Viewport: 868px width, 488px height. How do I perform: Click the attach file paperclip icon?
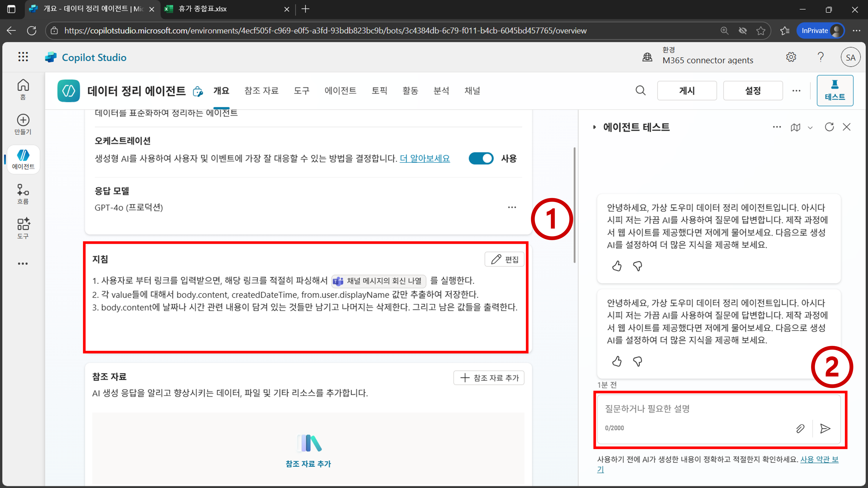point(800,428)
